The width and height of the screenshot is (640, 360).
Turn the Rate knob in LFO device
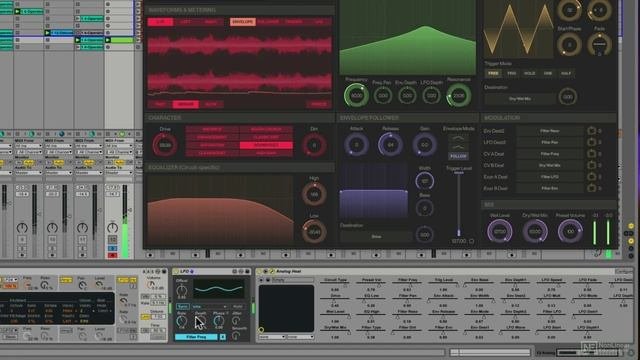click(182, 322)
